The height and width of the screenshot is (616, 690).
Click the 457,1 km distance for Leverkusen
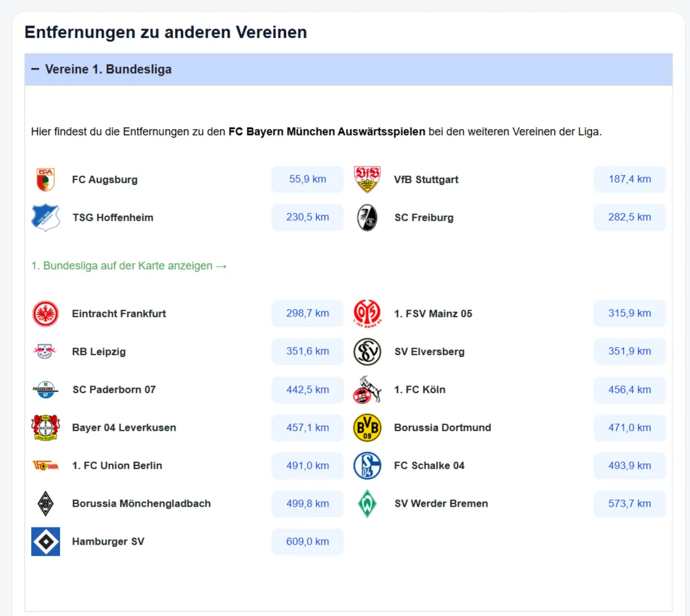pos(307,428)
